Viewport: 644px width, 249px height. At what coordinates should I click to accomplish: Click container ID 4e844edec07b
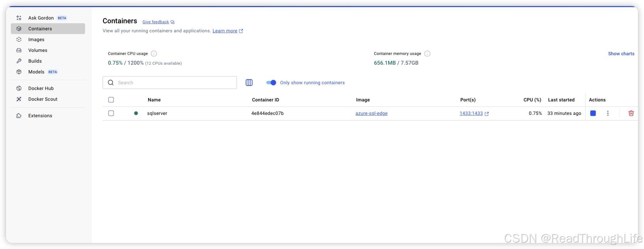click(x=267, y=113)
